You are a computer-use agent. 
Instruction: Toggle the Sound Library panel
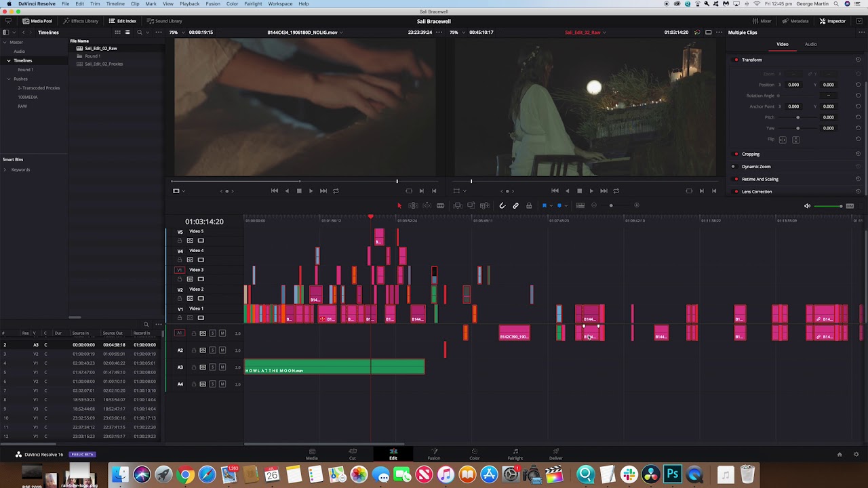tap(164, 21)
